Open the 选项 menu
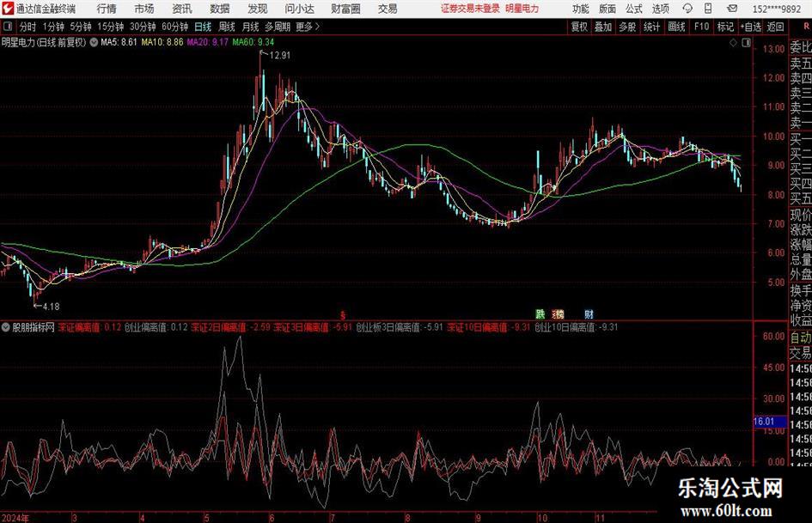This screenshot has height=523, width=812. [660, 9]
